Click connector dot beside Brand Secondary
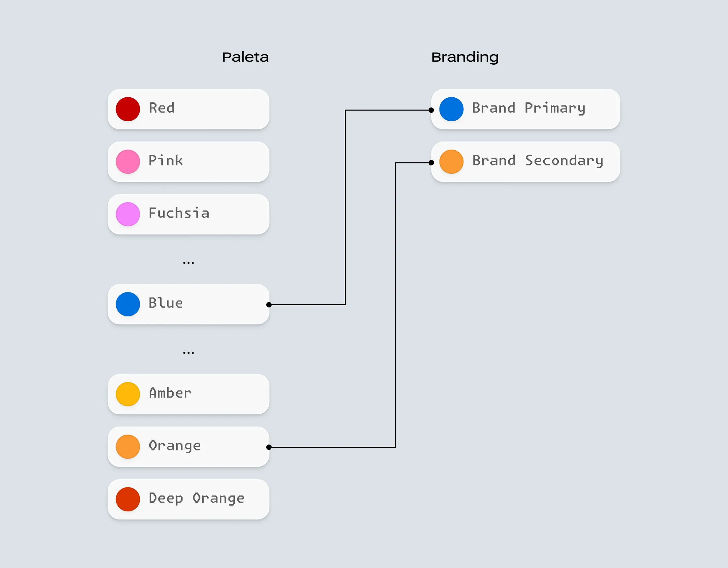This screenshot has width=728, height=568. pyautogui.click(x=431, y=163)
